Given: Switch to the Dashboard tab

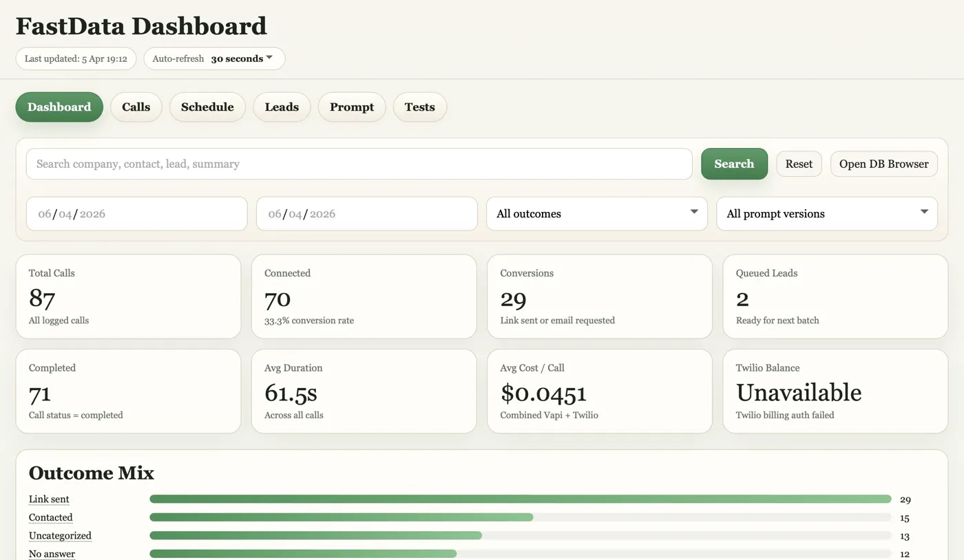Looking at the screenshot, I should click(59, 107).
